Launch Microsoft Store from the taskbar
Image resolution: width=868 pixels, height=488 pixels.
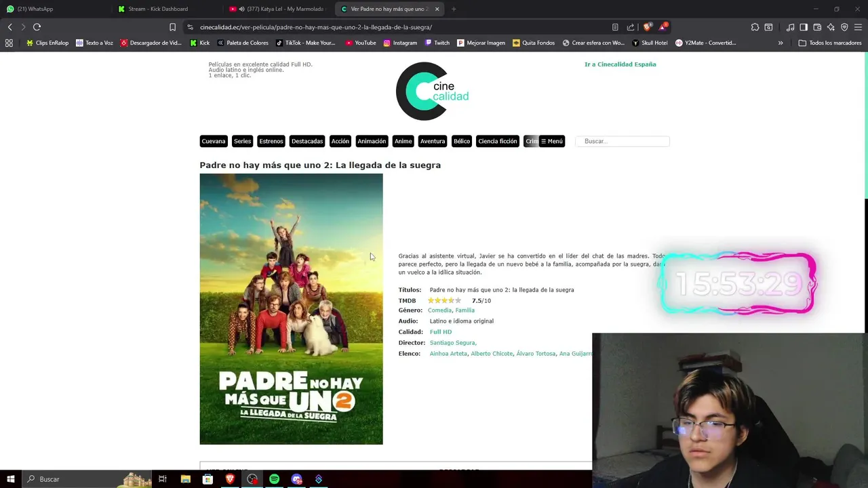point(208,479)
